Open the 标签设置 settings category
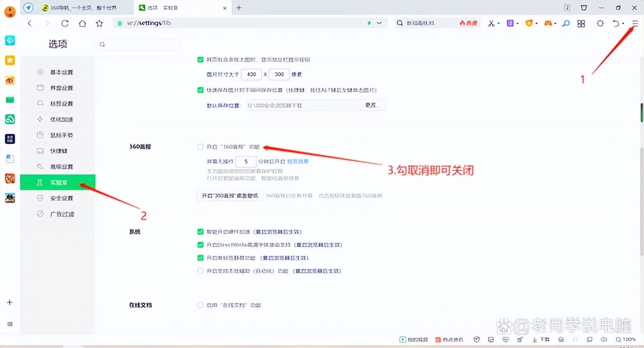The width and height of the screenshot is (644, 348). [x=57, y=104]
